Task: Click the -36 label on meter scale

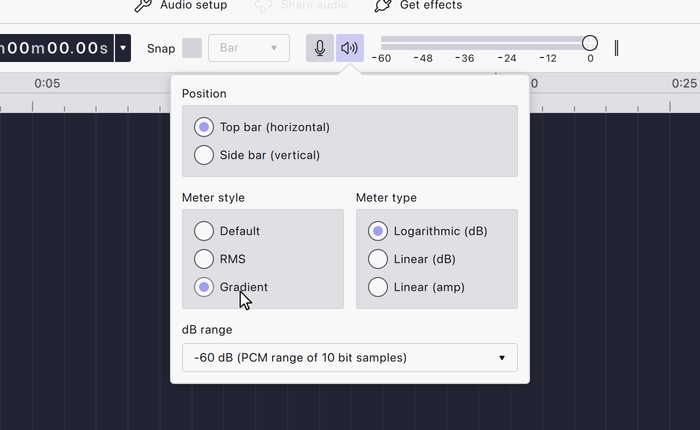Action: [464, 58]
